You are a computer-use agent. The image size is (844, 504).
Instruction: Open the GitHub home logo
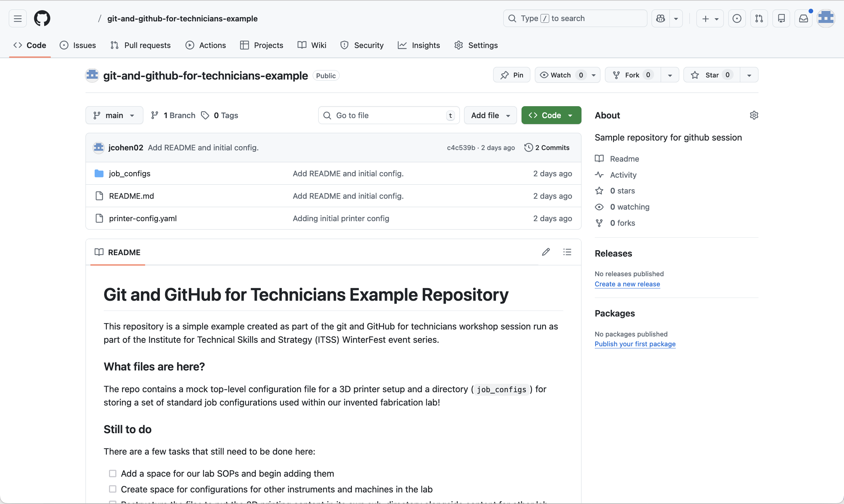(42, 18)
